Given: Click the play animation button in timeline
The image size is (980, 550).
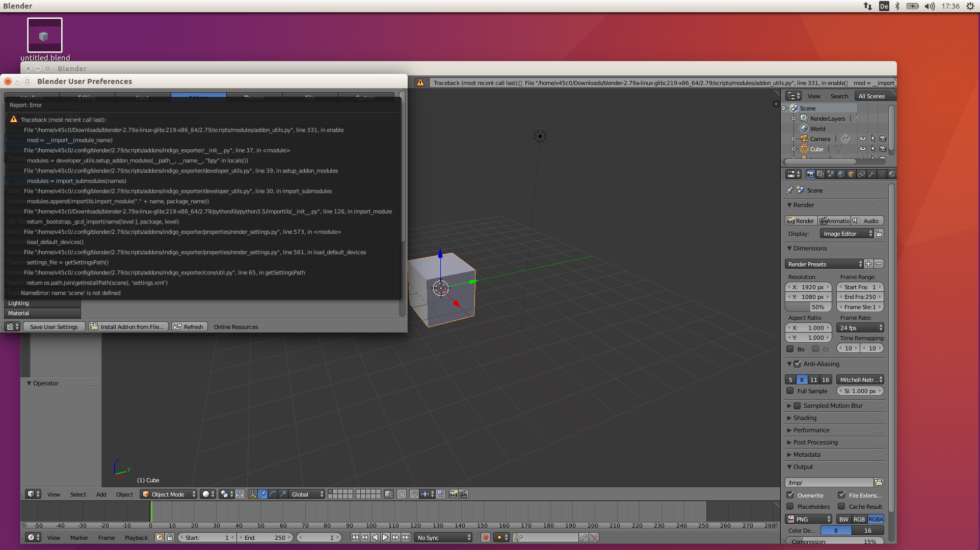Looking at the screenshot, I should 385,537.
